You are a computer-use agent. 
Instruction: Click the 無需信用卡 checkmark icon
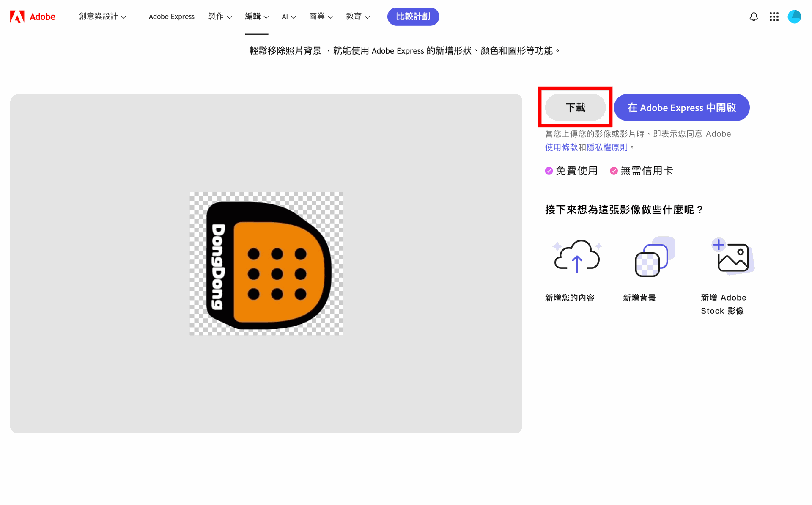(x=614, y=171)
